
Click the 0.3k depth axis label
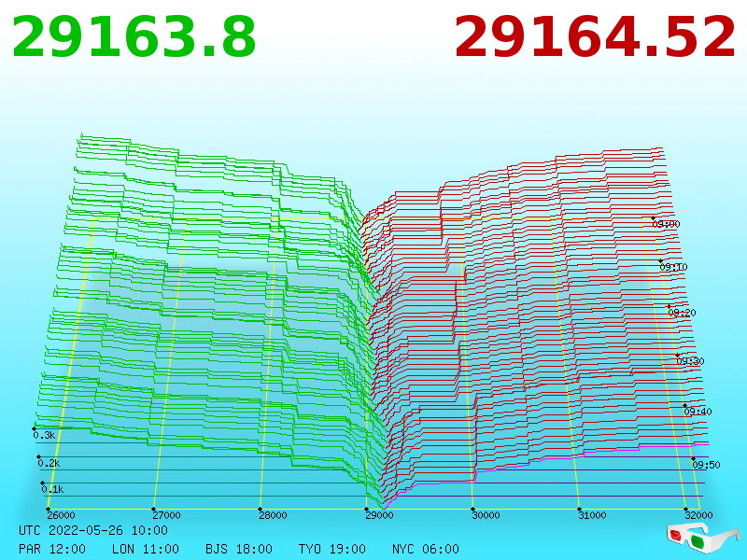(44, 435)
